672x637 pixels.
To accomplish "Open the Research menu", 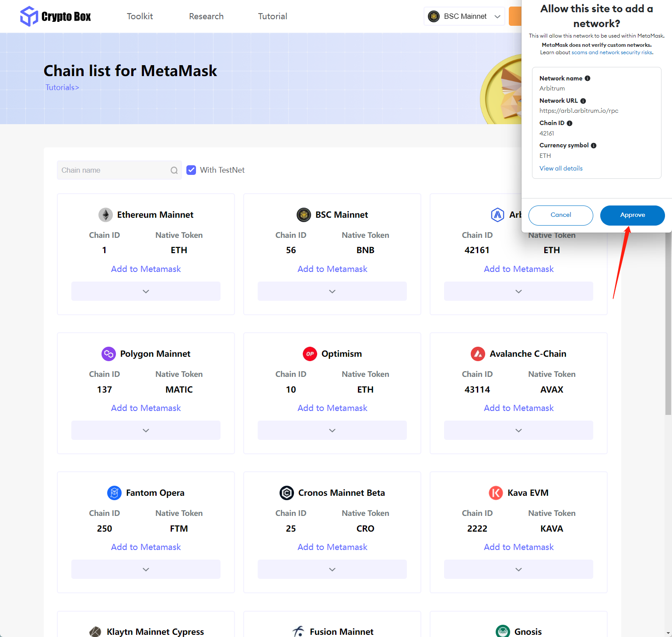I will [206, 16].
